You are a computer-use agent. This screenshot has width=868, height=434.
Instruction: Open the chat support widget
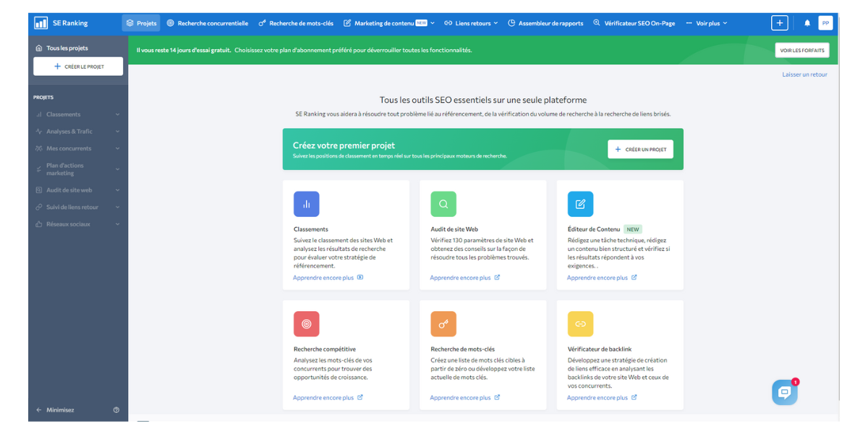pos(784,392)
